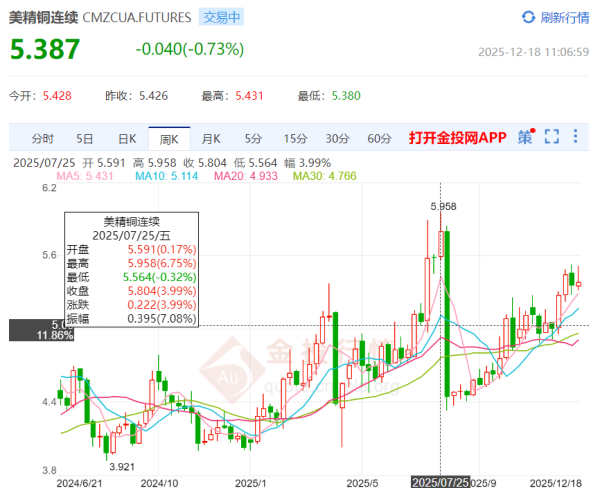Select the 周K weekly candlestick tab
Image resolution: width=600 pixels, height=488 pixels.
point(168,139)
